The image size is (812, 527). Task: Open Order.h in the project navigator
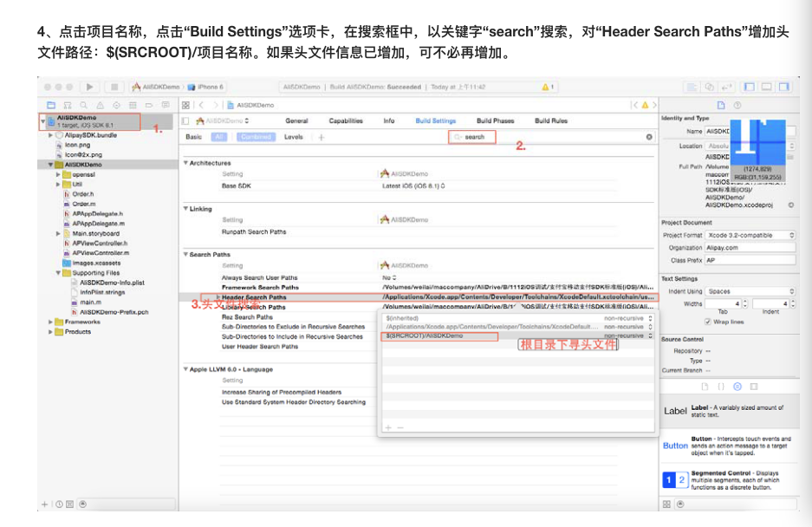(83, 194)
